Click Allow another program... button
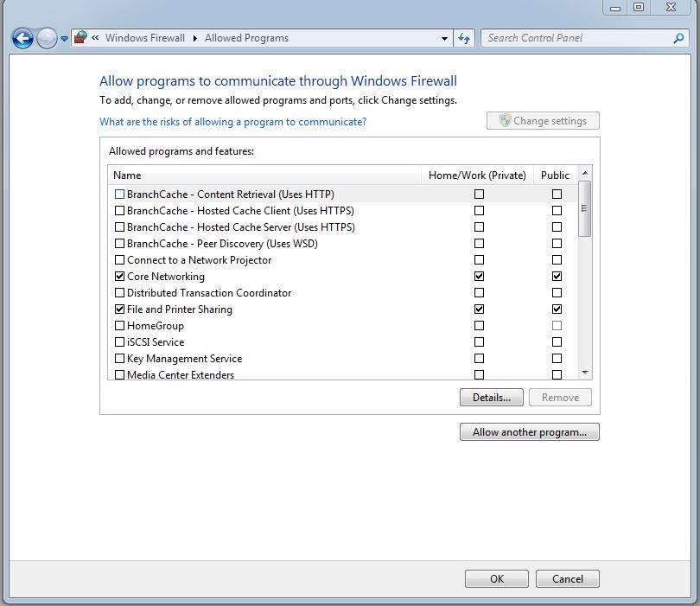This screenshot has height=606, width=700. point(530,432)
